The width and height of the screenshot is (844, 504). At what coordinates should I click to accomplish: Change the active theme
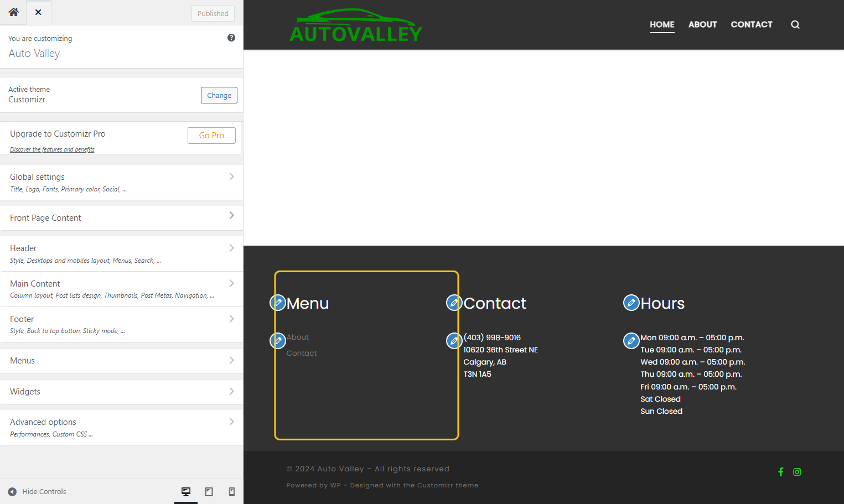219,95
